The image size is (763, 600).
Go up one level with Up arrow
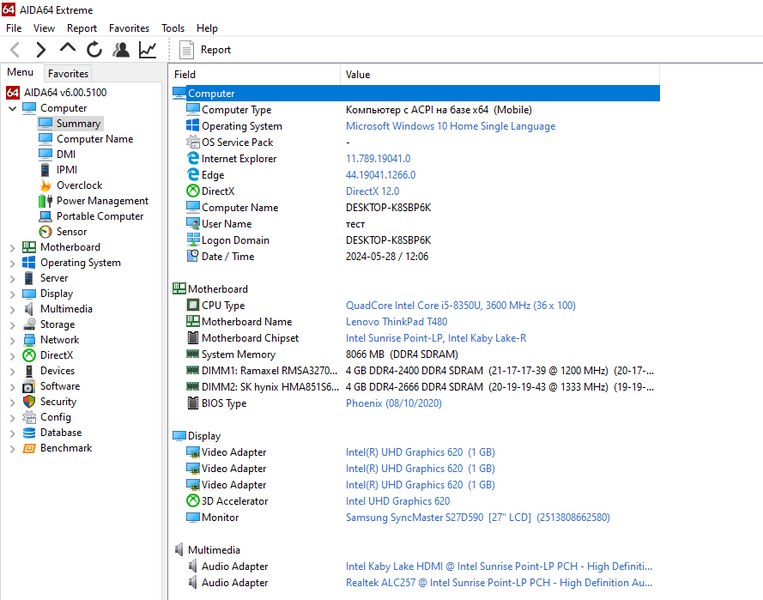pyautogui.click(x=68, y=49)
